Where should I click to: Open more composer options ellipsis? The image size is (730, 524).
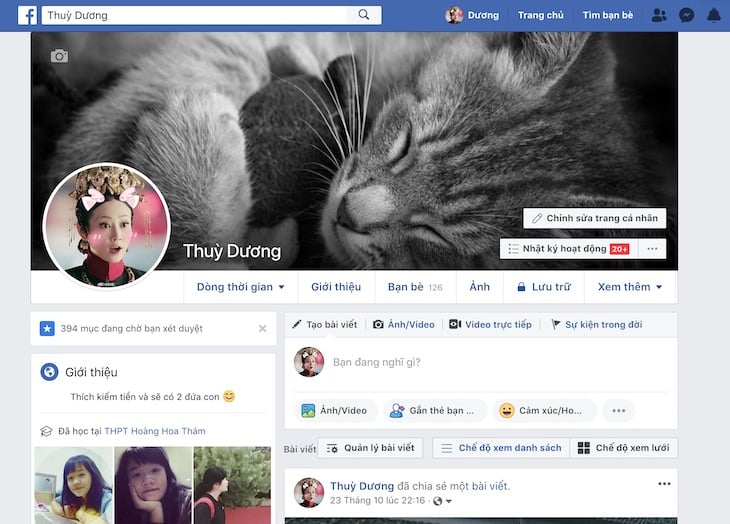(x=619, y=410)
